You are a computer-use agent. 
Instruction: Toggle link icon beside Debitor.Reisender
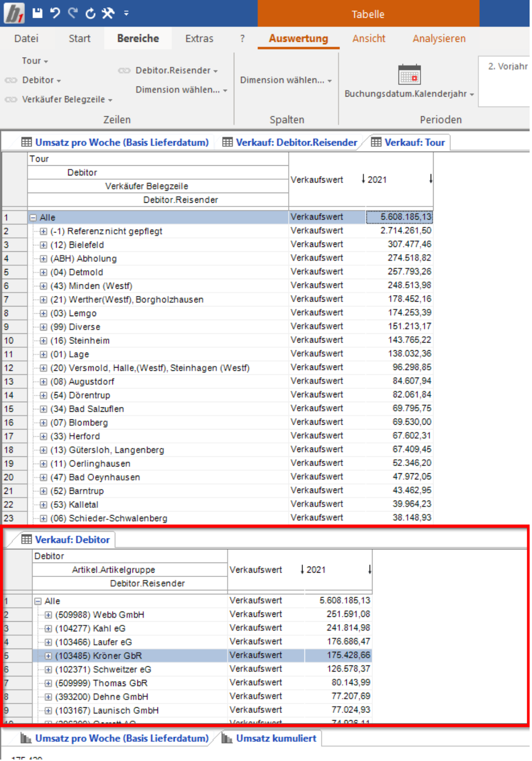click(124, 71)
